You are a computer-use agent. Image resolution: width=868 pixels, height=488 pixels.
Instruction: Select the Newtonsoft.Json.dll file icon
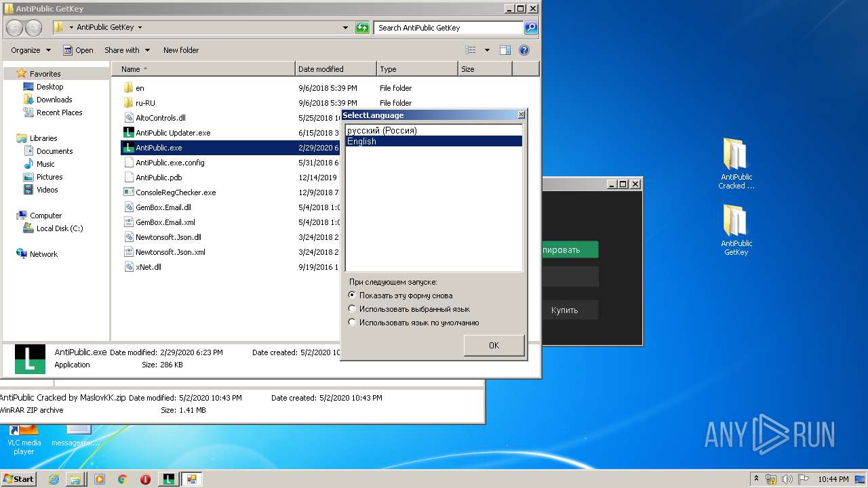(x=129, y=237)
